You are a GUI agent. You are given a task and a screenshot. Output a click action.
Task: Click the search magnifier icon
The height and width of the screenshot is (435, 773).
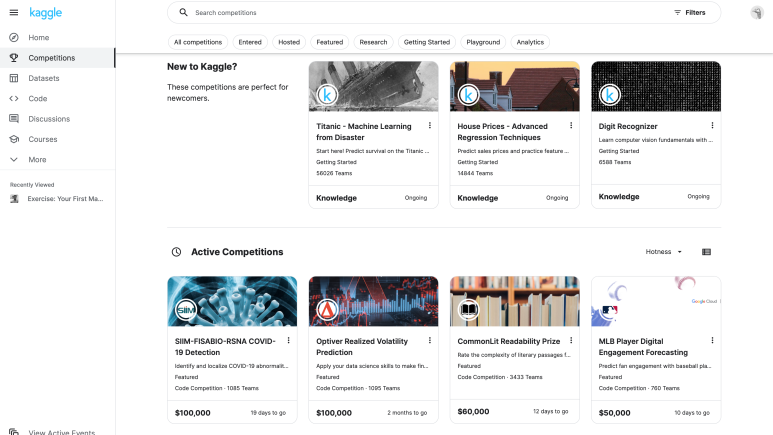tap(183, 12)
